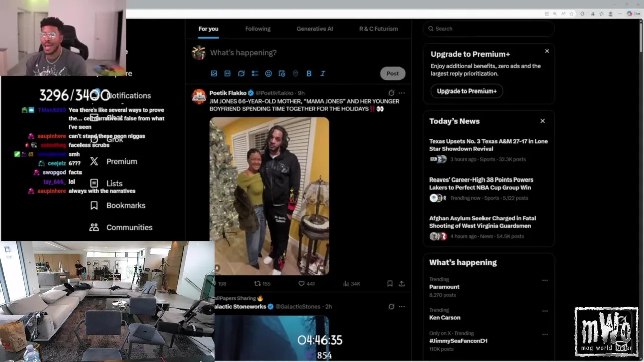Share the Poetik Flakko tweet
Viewport: 644px width, 362px height.
(401, 284)
